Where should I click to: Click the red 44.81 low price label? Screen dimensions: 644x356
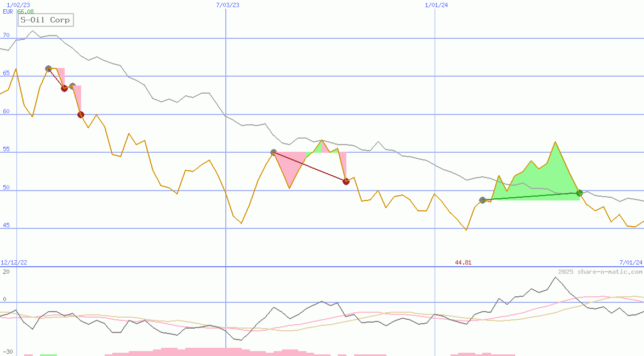coord(463,263)
